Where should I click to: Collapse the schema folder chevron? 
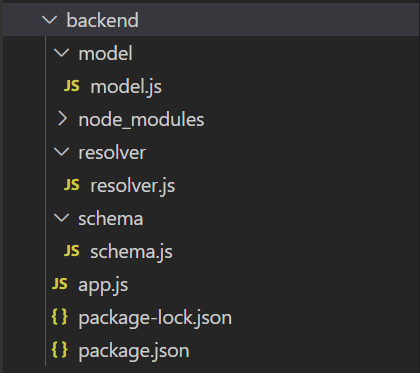click(62, 218)
